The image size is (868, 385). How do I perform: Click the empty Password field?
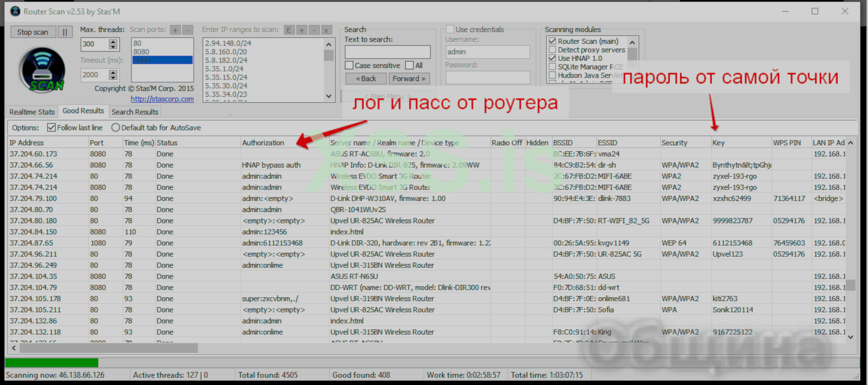click(x=487, y=77)
